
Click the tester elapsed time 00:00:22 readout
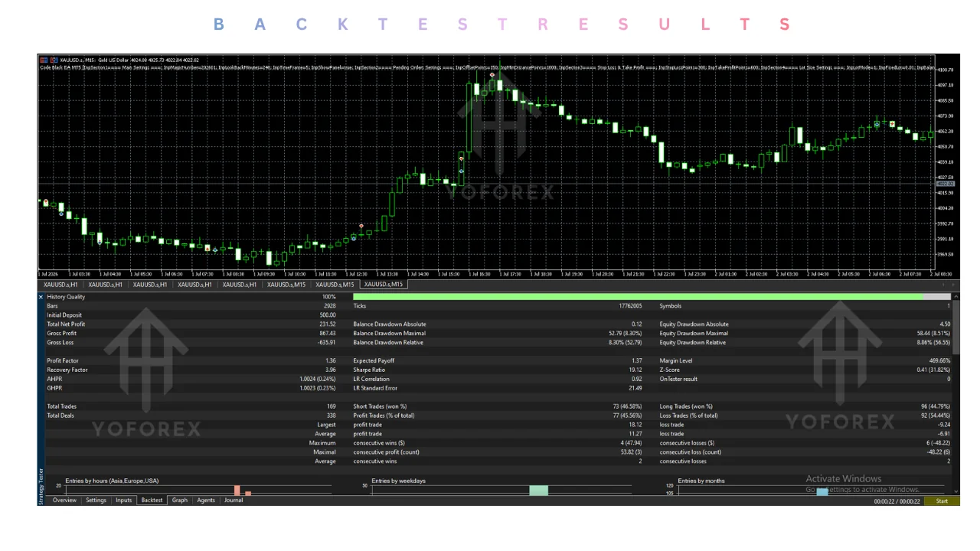897,501
